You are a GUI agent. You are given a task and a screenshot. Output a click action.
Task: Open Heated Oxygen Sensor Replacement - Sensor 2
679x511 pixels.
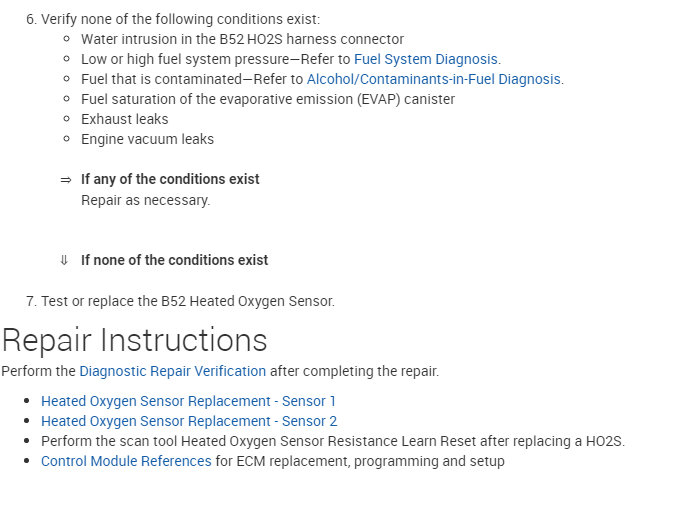[189, 421]
